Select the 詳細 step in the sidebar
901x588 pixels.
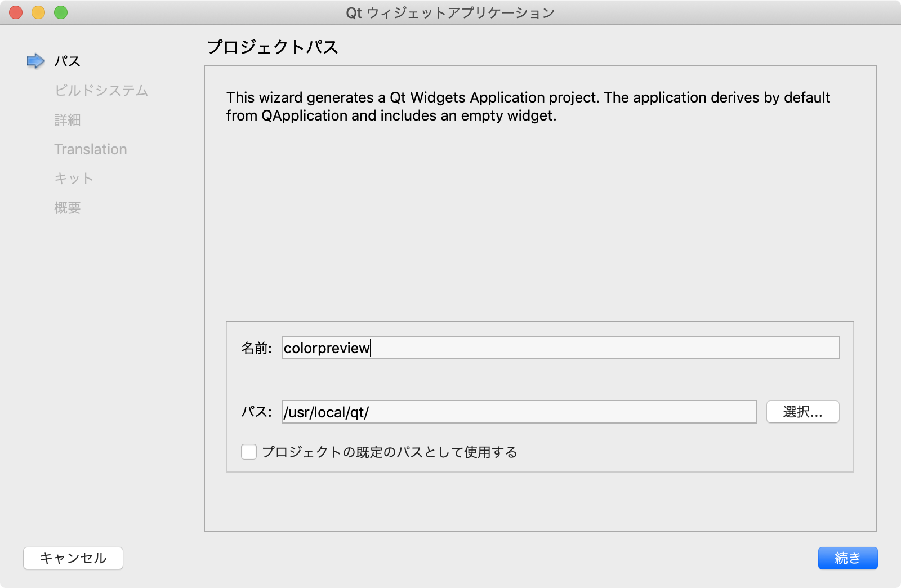coord(68,119)
